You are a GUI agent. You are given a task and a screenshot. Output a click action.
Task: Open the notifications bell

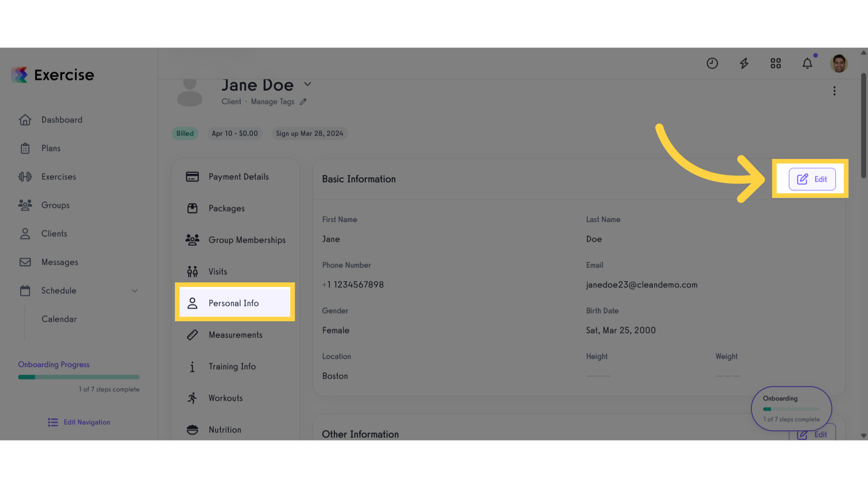(807, 63)
